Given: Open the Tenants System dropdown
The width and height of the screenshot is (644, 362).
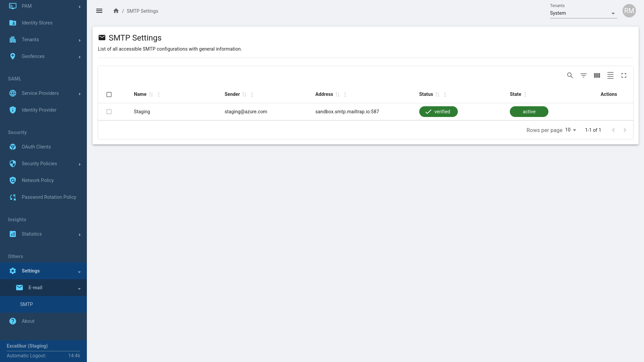Looking at the screenshot, I should pos(583,13).
